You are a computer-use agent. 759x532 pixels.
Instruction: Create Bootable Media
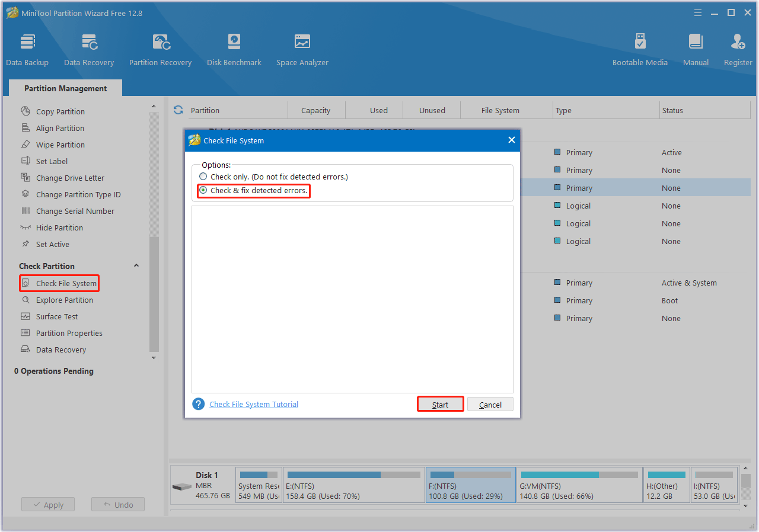point(640,49)
